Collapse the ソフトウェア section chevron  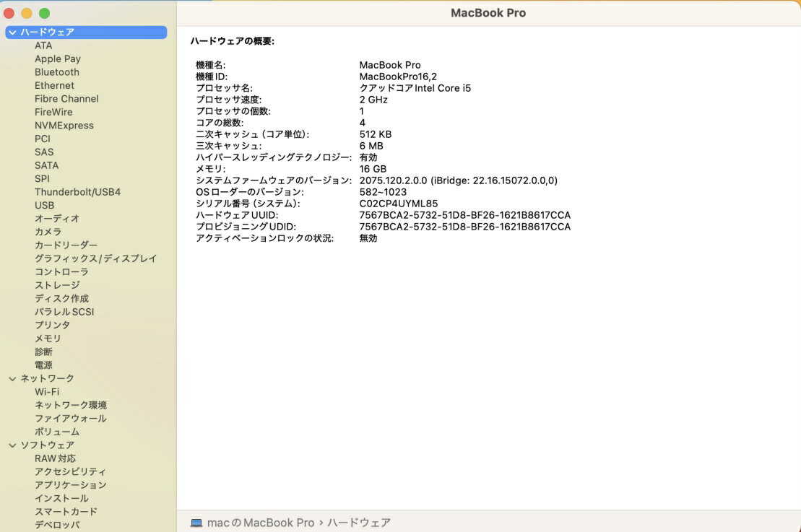point(12,445)
